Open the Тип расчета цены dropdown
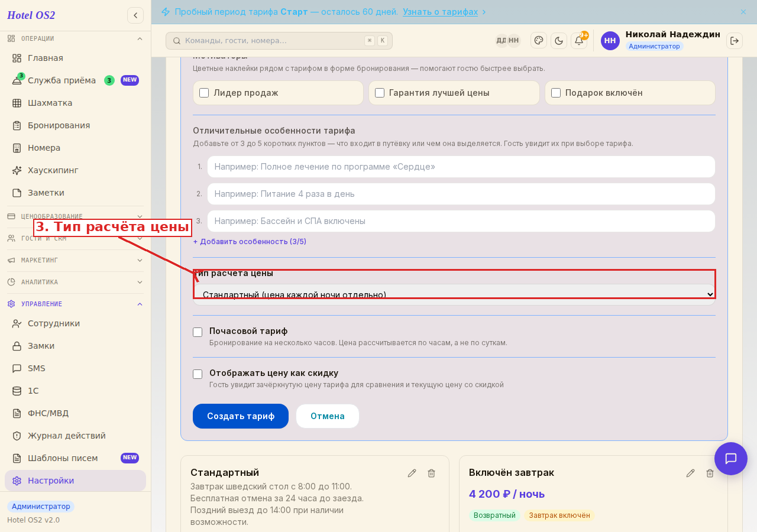 pyautogui.click(x=454, y=294)
